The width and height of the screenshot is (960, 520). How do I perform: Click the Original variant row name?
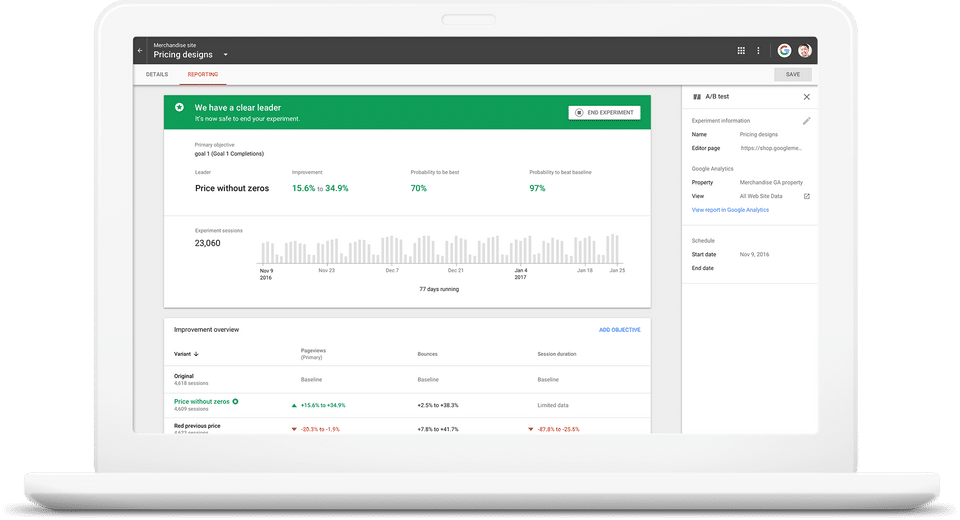[184, 376]
